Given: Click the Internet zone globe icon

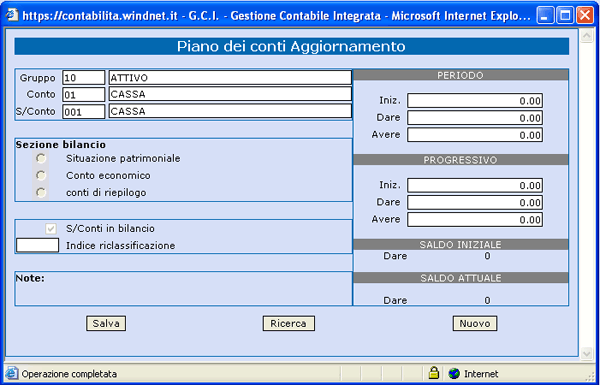Looking at the screenshot, I should [x=454, y=373].
